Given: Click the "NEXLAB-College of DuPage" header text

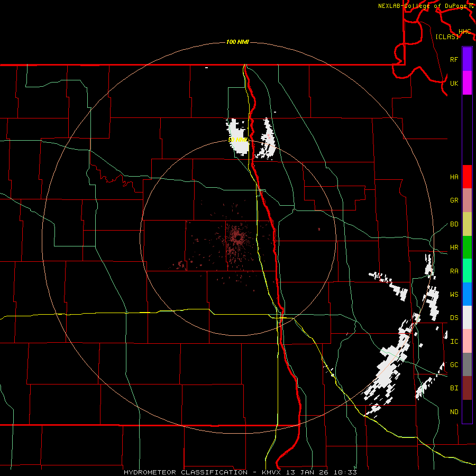Looking at the screenshot, I should pos(422,6).
